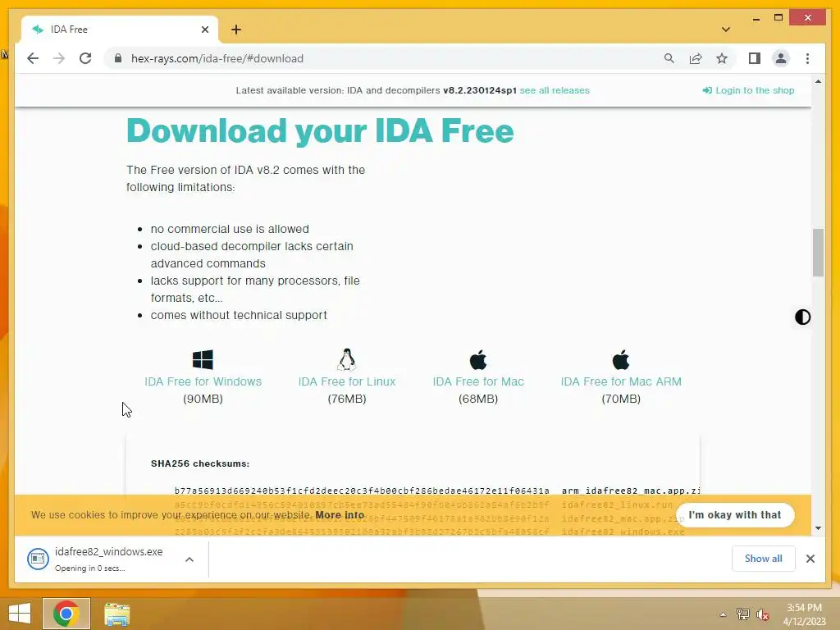Open a new tab with plus button
The image size is (840, 630).
pos(236,30)
